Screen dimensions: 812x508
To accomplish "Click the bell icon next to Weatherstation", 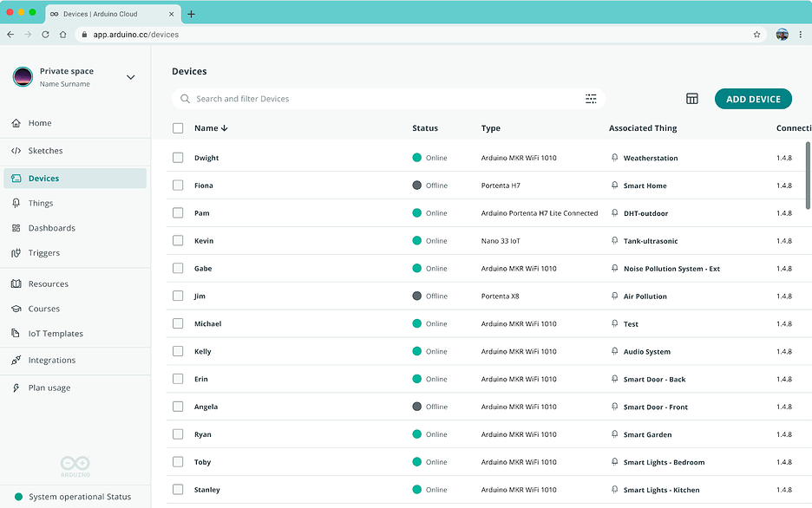I will point(616,158).
